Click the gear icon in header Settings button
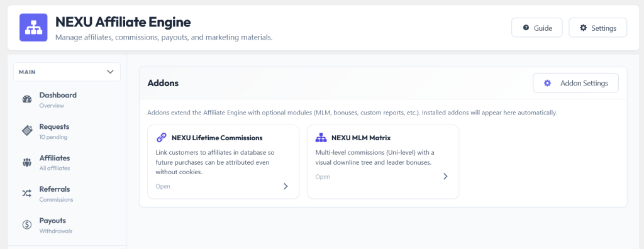 click(x=583, y=28)
